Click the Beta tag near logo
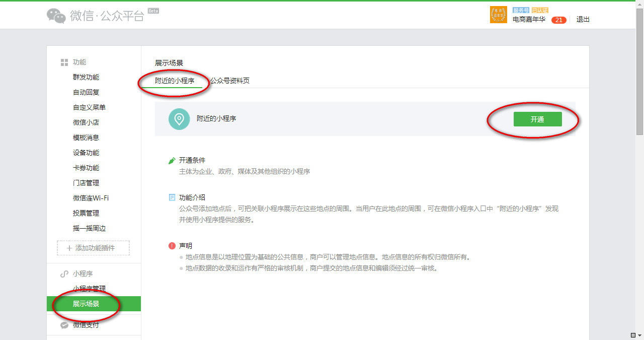644x340 pixels. [x=153, y=11]
